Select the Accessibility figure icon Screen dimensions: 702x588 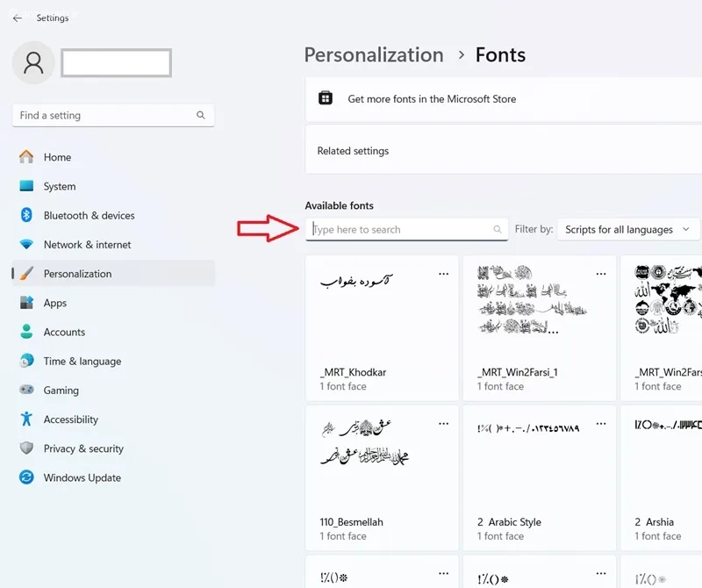[26, 419]
